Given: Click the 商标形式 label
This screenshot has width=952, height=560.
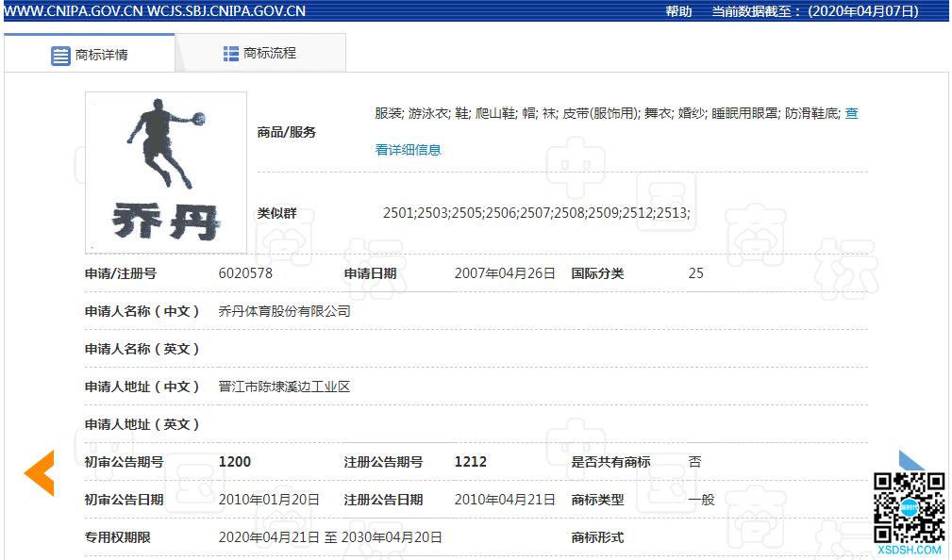Looking at the screenshot, I should tap(597, 537).
